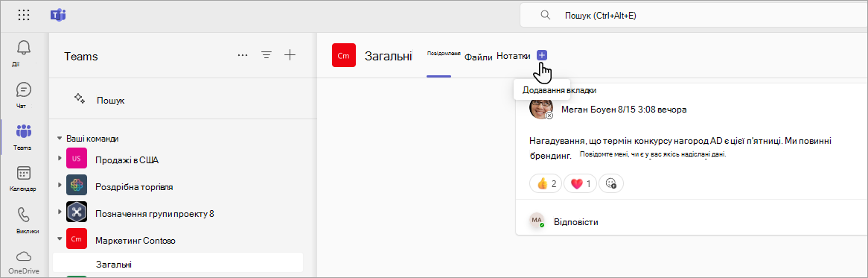
Task: Click the purple plus Додавання вкладки icon
Action: 542,55
